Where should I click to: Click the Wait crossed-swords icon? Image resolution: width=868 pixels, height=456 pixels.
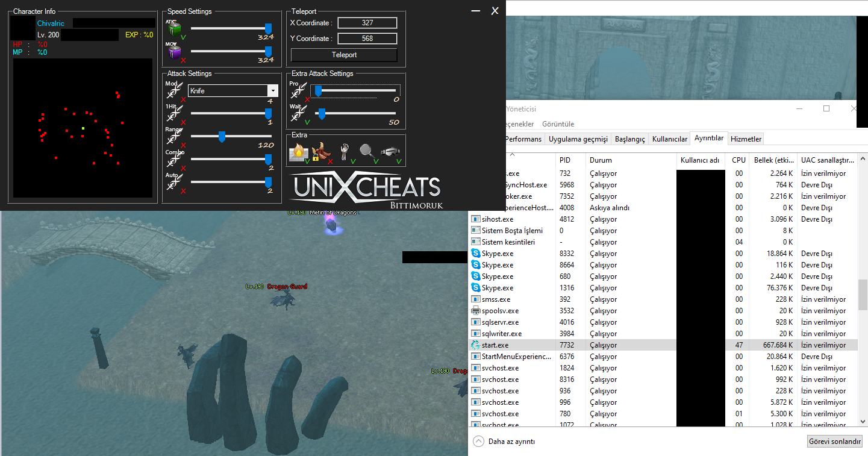click(298, 113)
